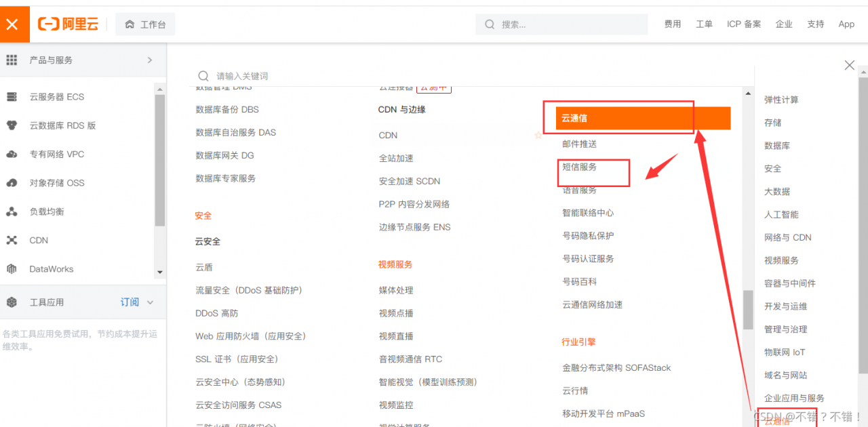This screenshot has width=868, height=427.
Task: Open 数据库自治服务 DAS product
Action: pyautogui.click(x=236, y=132)
